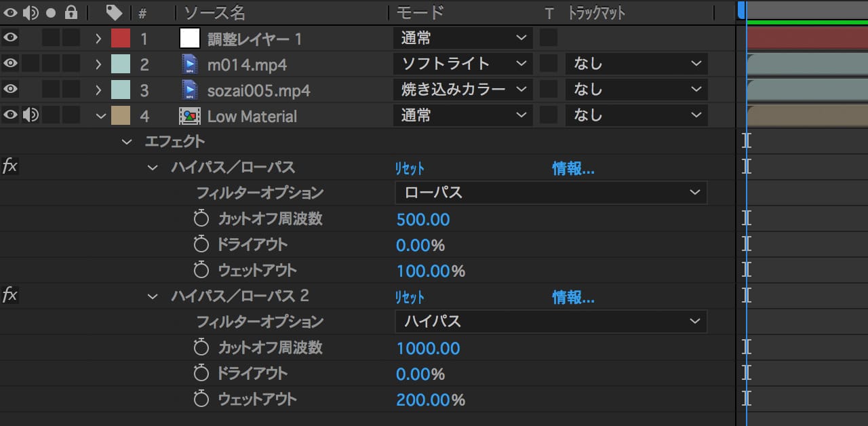
Task: Toggle fx switch for first ハイパス/ローパス effect
Action: coord(10,167)
